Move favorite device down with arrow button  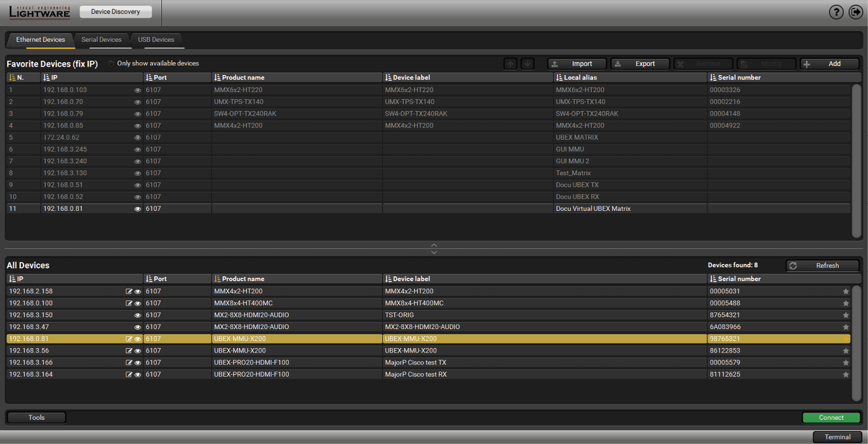528,64
